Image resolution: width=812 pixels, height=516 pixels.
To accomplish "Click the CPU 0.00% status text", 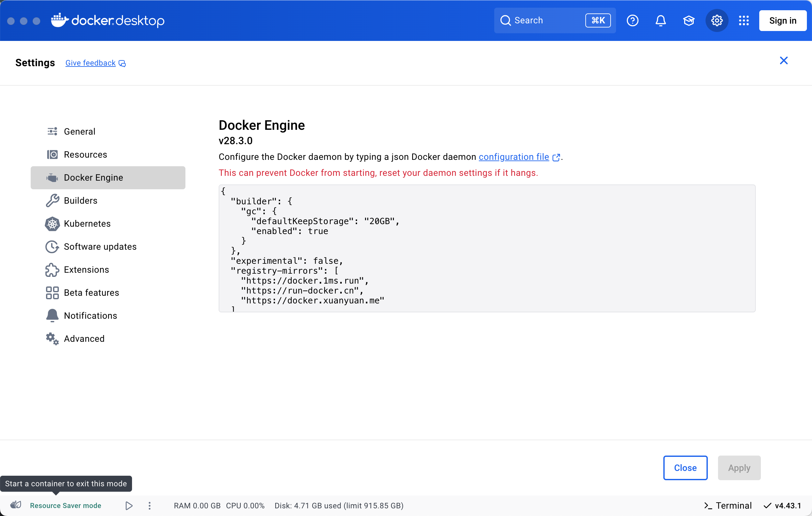I will click(x=245, y=505).
